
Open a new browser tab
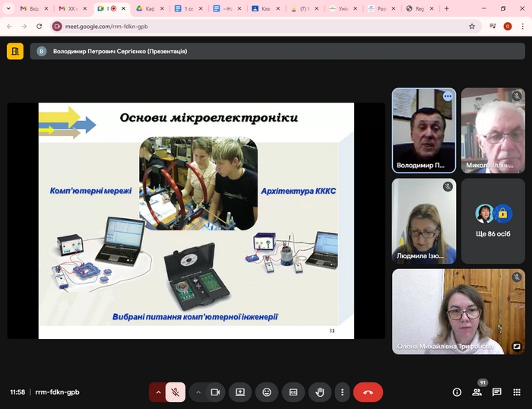pos(446,8)
